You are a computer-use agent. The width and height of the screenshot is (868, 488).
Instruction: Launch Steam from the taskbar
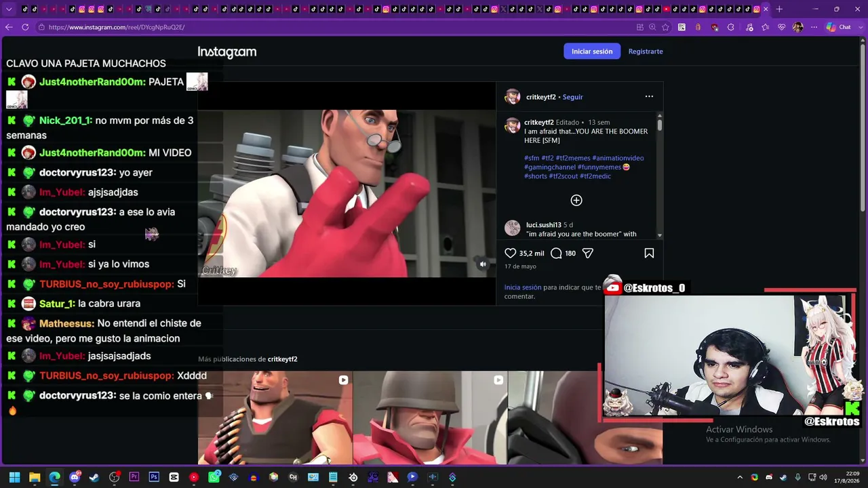94,477
